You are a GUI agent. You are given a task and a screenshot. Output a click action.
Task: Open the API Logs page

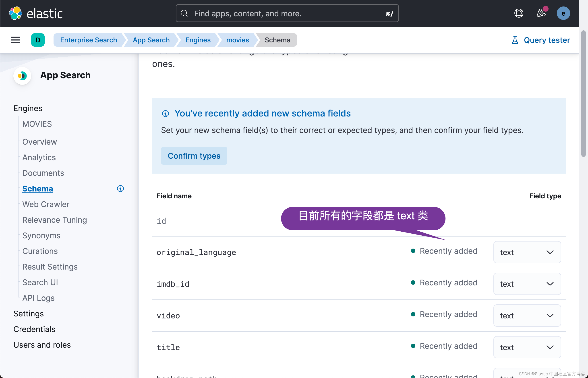click(39, 298)
